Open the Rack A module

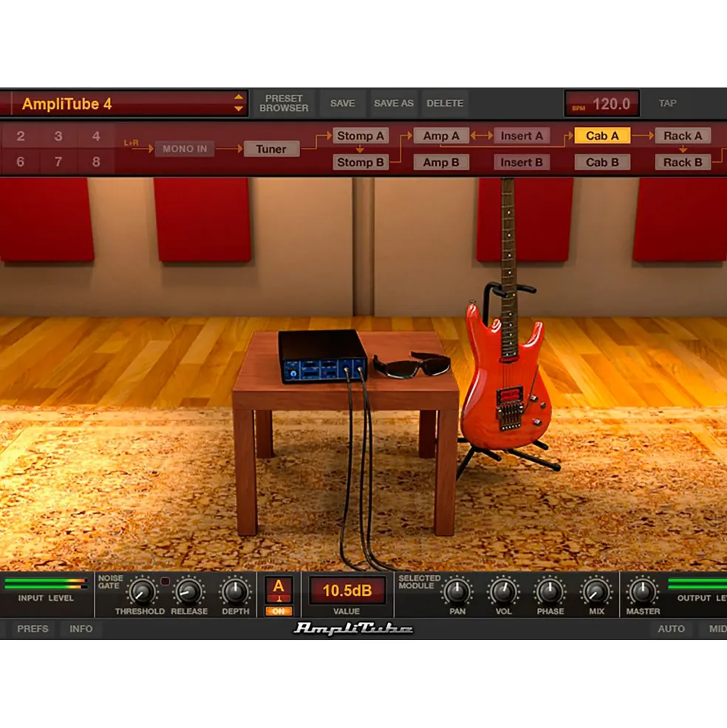[x=683, y=136]
